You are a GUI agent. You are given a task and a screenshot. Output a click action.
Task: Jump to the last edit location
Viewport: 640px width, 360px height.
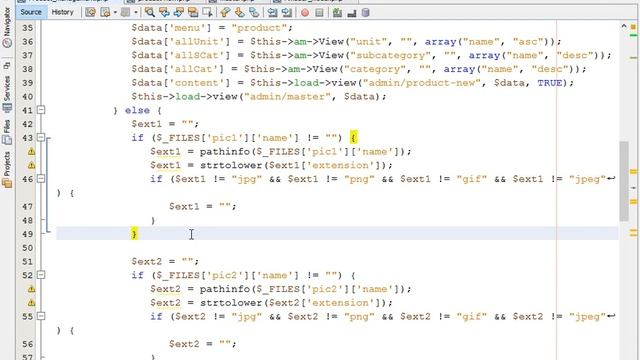(90, 12)
